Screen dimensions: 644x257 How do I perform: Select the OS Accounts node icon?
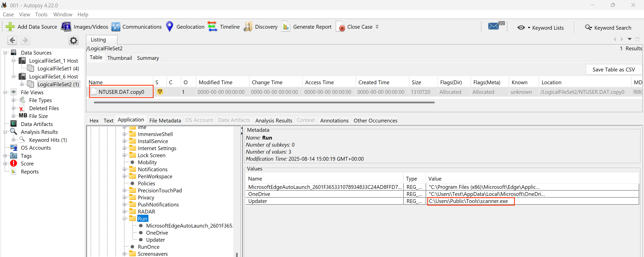pos(14,148)
